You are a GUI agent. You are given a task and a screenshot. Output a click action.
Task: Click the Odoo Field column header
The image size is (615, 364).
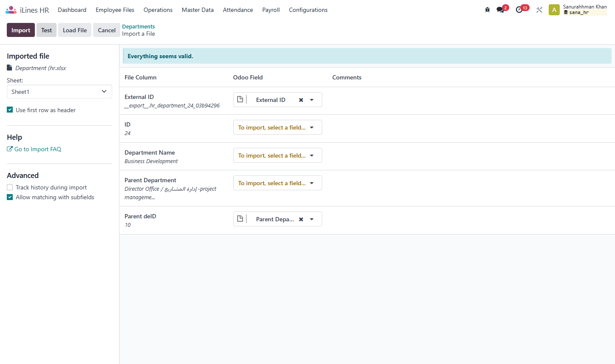pyautogui.click(x=248, y=77)
